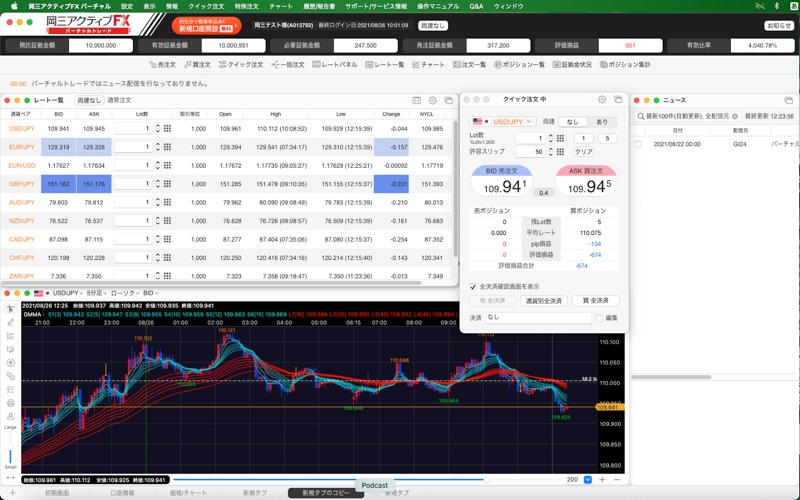The height and width of the screenshot is (500, 800).
Task: Open lot keypad grid for USD/JPY row
Action: pos(167,129)
